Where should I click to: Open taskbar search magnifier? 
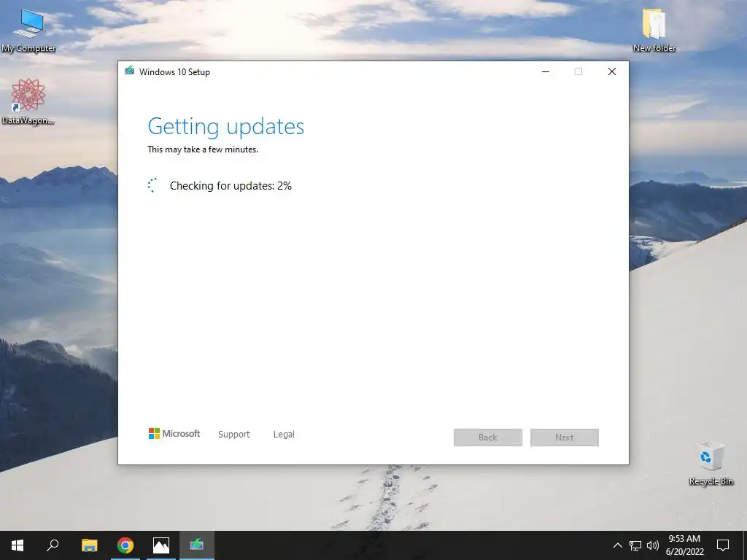[53, 545]
